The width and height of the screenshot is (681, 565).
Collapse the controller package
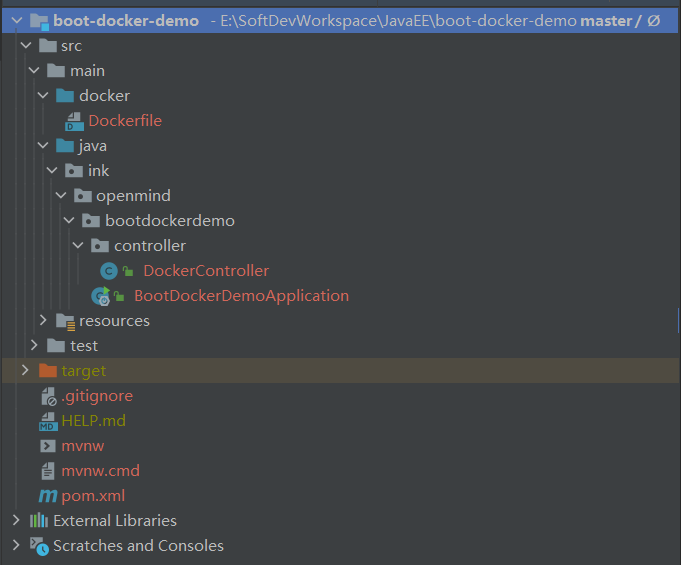click(x=78, y=245)
